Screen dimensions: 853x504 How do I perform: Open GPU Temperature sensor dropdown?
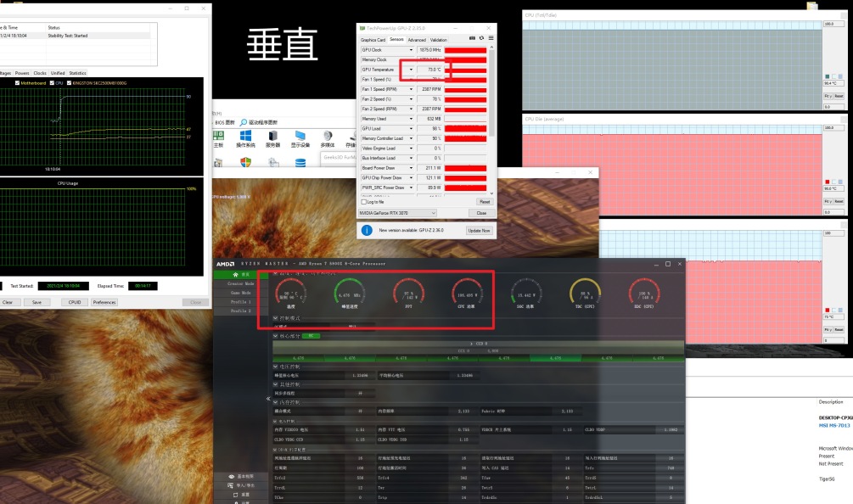(x=412, y=70)
